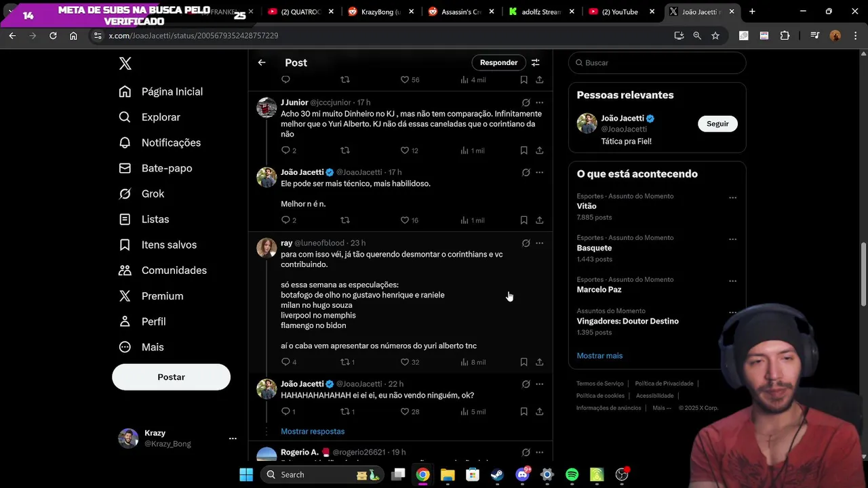
Task: Click the Postar button
Action: pos(171,377)
